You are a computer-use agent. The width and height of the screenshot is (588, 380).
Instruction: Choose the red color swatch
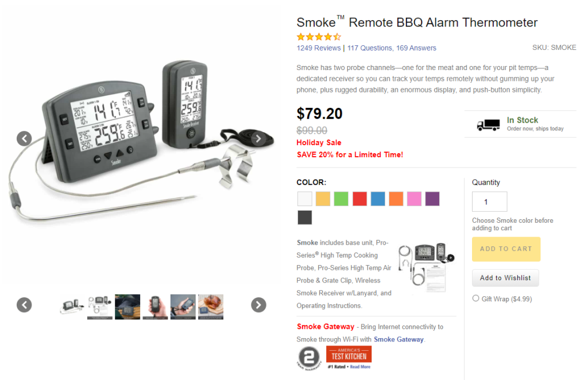[359, 199]
